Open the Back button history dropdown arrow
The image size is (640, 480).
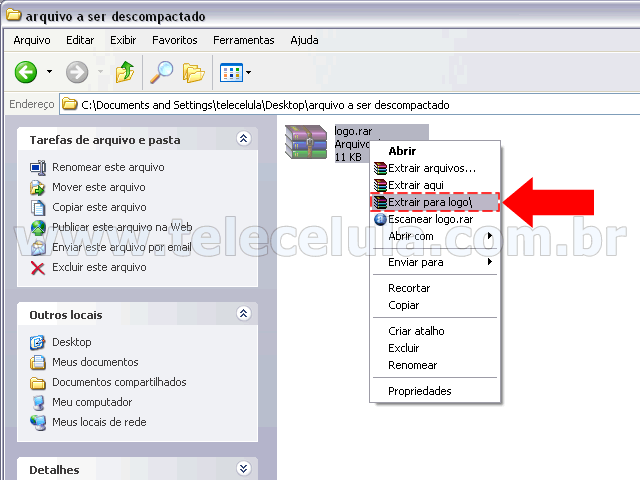49,72
